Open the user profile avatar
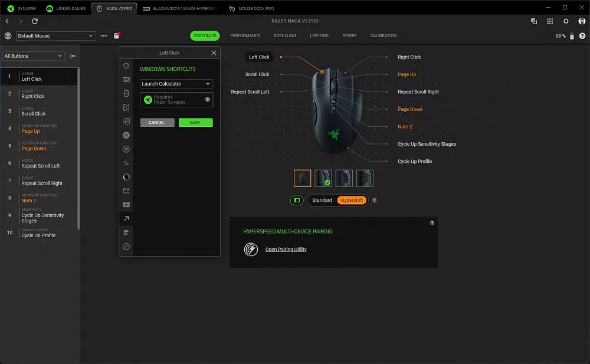The height and width of the screenshot is (364, 590). [582, 21]
